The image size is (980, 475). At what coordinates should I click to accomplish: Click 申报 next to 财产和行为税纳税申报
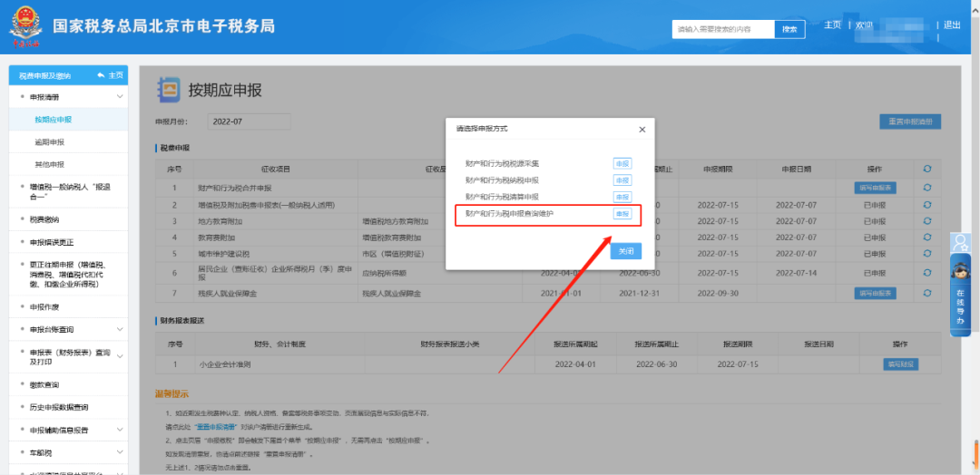(x=622, y=180)
